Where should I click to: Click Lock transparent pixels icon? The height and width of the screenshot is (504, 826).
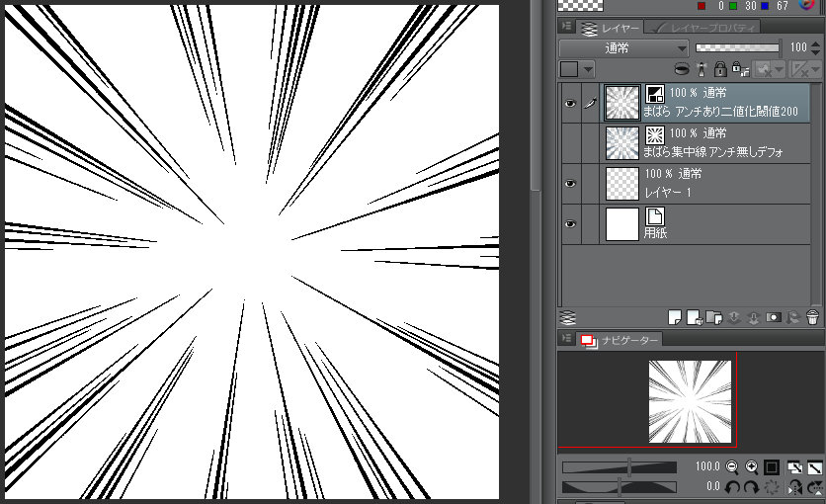(x=740, y=69)
